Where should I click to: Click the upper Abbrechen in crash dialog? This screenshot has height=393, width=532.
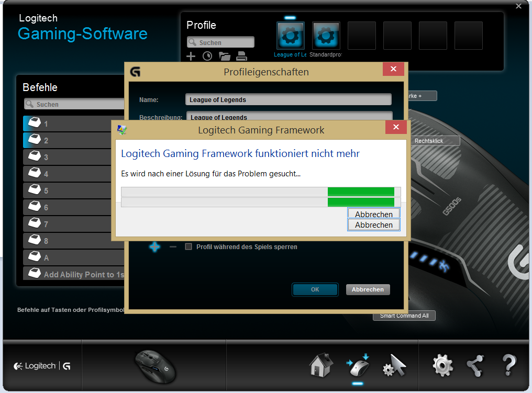pyautogui.click(x=373, y=214)
